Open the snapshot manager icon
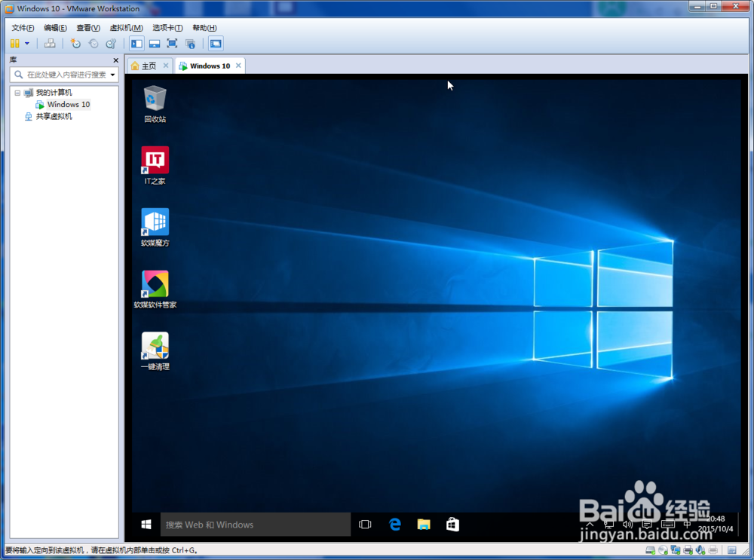 pyautogui.click(x=111, y=44)
